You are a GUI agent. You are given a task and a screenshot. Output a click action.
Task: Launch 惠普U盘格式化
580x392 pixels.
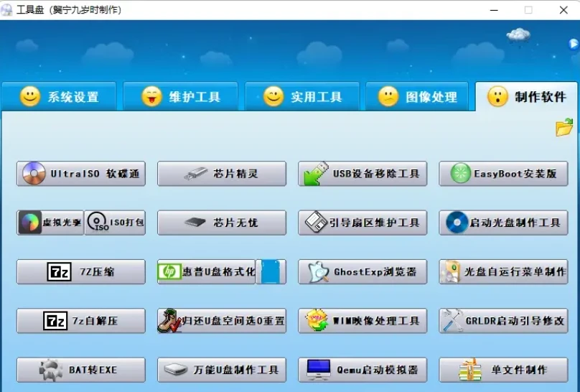tap(207, 272)
